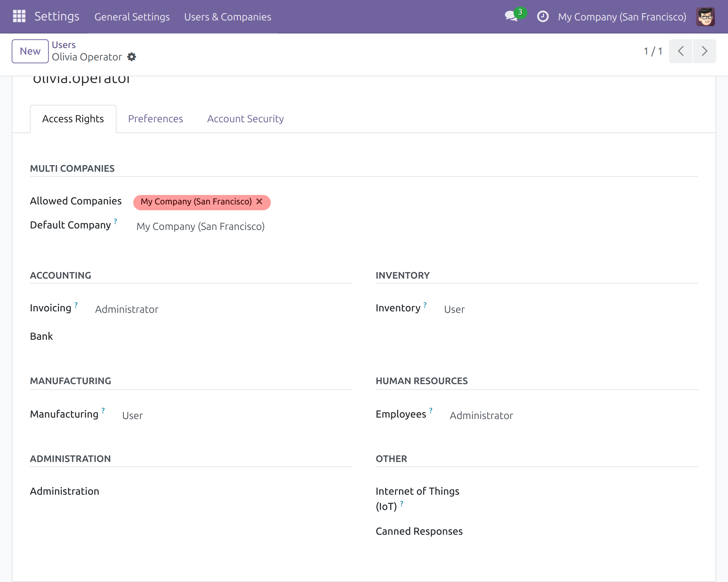Show Invoicing help tooltip icon
The image size is (728, 582).
coord(76,305)
